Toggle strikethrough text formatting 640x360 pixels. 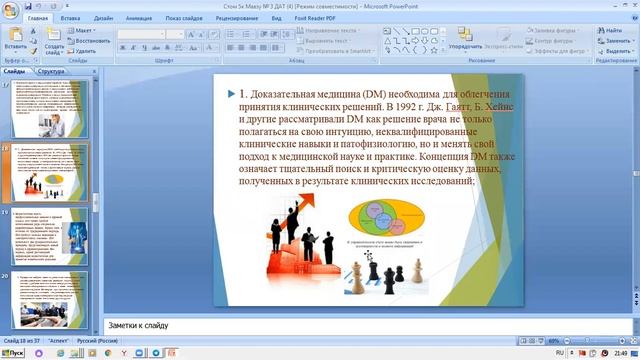click(x=156, y=48)
